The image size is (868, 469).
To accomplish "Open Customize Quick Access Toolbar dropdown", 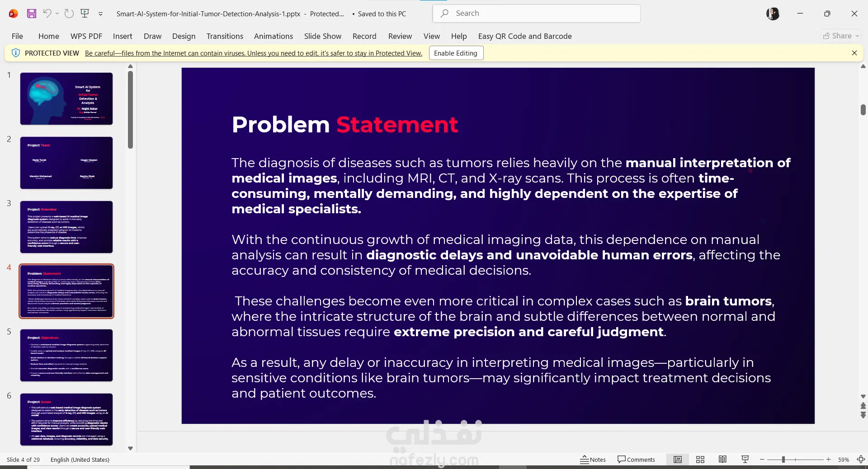I will 100,14.
